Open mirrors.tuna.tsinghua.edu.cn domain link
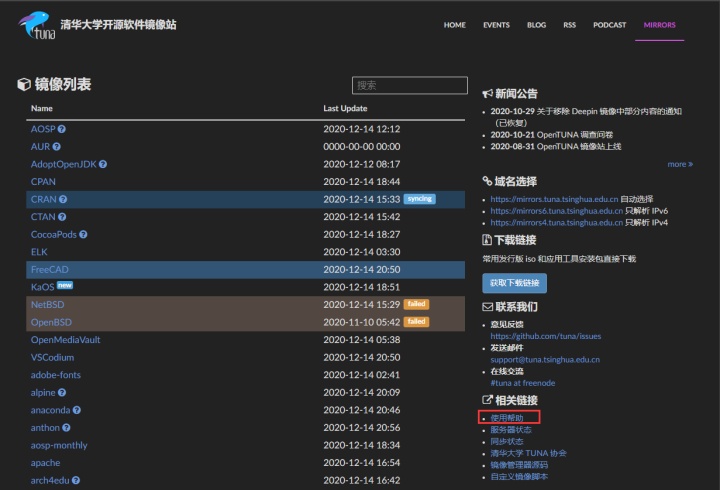This screenshot has width=720, height=490. coord(554,199)
